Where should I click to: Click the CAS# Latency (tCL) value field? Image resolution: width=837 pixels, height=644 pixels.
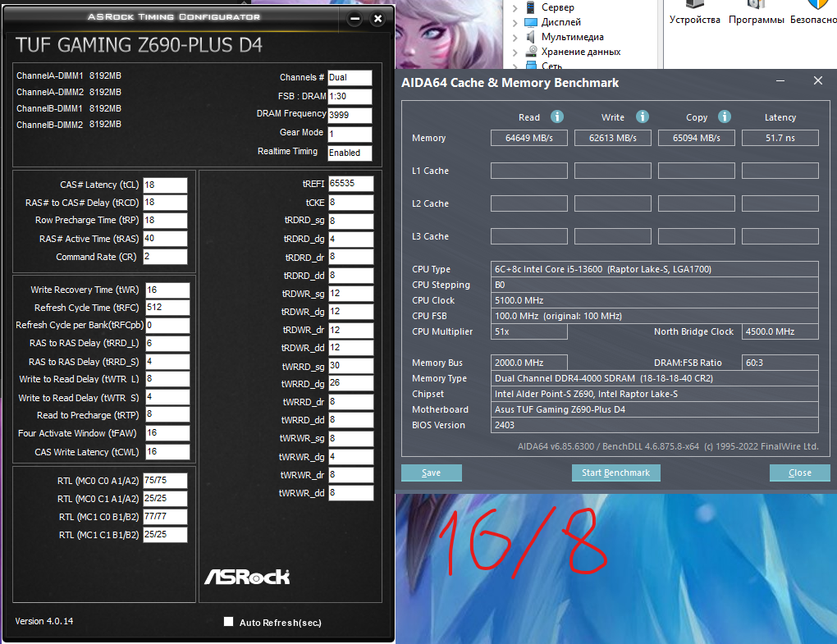coord(166,185)
